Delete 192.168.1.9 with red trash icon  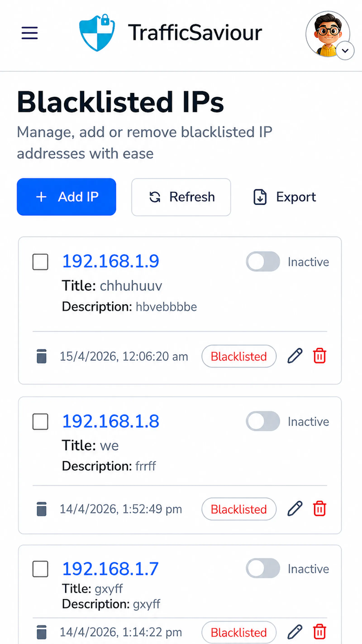click(319, 355)
